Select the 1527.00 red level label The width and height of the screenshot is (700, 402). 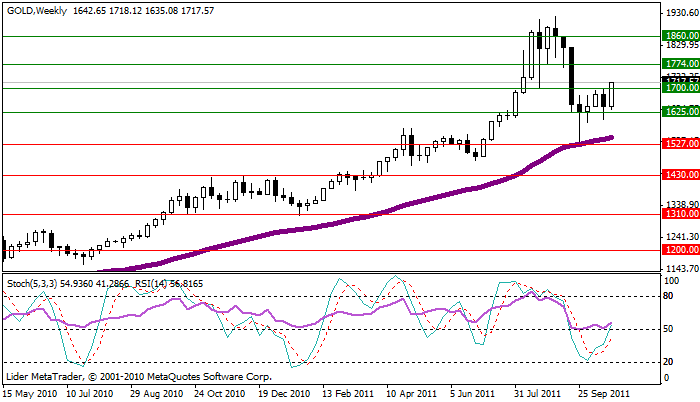pyautogui.click(x=680, y=144)
